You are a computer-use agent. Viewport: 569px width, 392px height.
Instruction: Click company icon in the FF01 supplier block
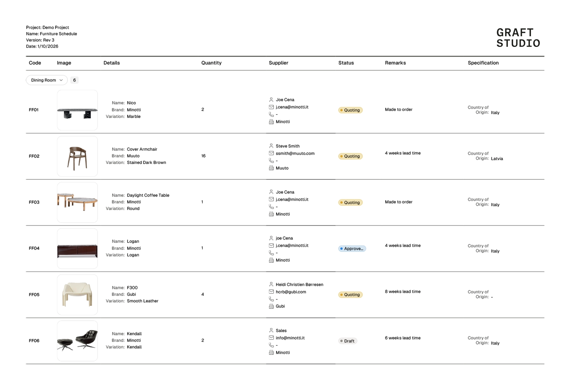coord(271,122)
